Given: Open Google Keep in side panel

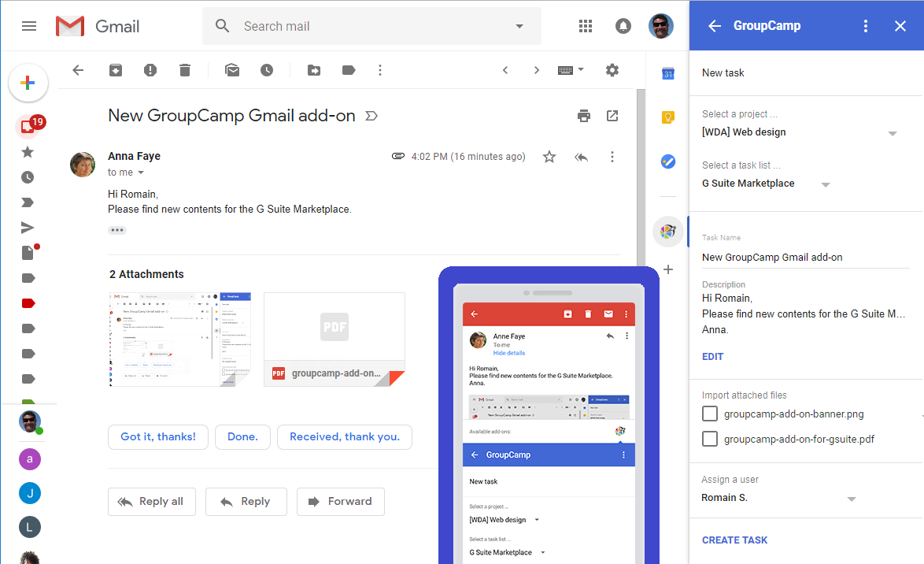Looking at the screenshot, I should [x=667, y=117].
